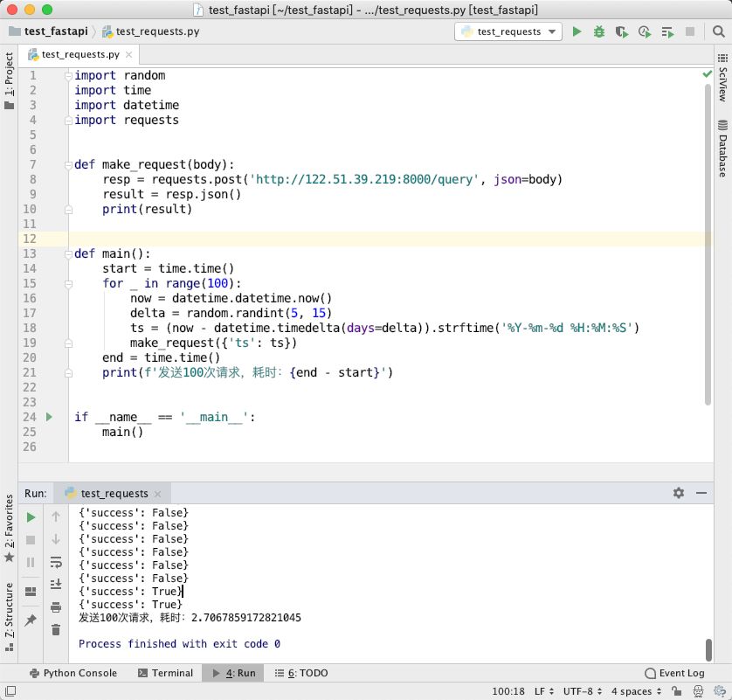Click memory/IDE status icon at far right
The image size is (732, 700).
tap(720, 690)
